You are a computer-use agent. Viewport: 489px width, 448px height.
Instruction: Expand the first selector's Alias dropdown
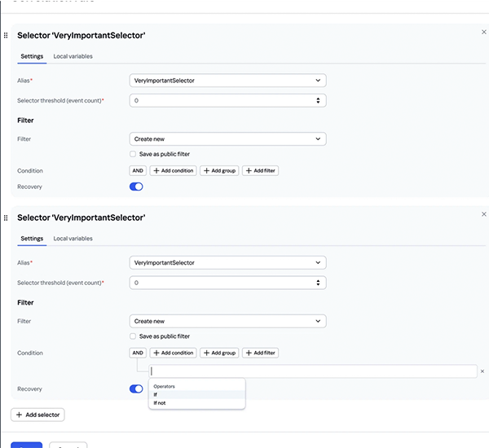click(227, 81)
